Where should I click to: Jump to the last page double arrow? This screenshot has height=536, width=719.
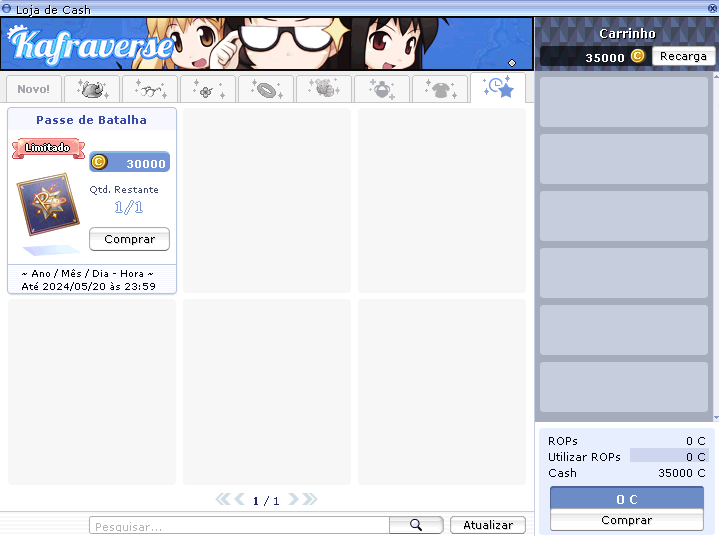click(x=311, y=499)
